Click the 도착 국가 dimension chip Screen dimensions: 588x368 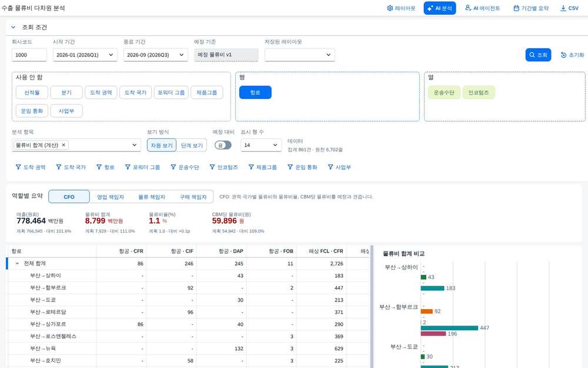[135, 92]
